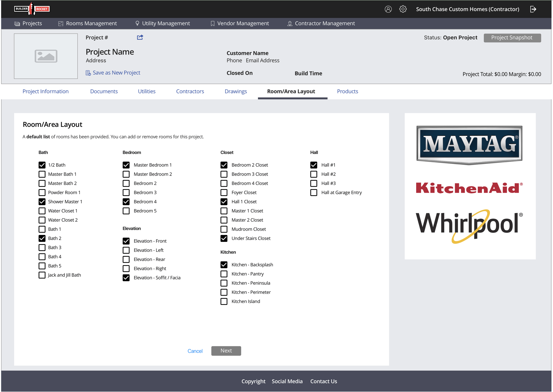The height and width of the screenshot is (392, 553).
Task: Switch to the Contractors tab
Action: [x=190, y=91]
